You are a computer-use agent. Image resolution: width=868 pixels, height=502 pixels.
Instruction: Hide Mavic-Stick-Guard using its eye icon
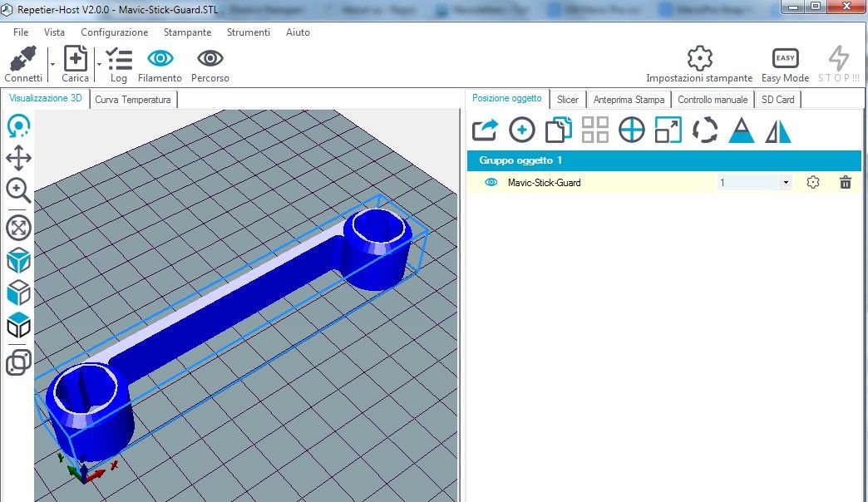pyautogui.click(x=491, y=183)
